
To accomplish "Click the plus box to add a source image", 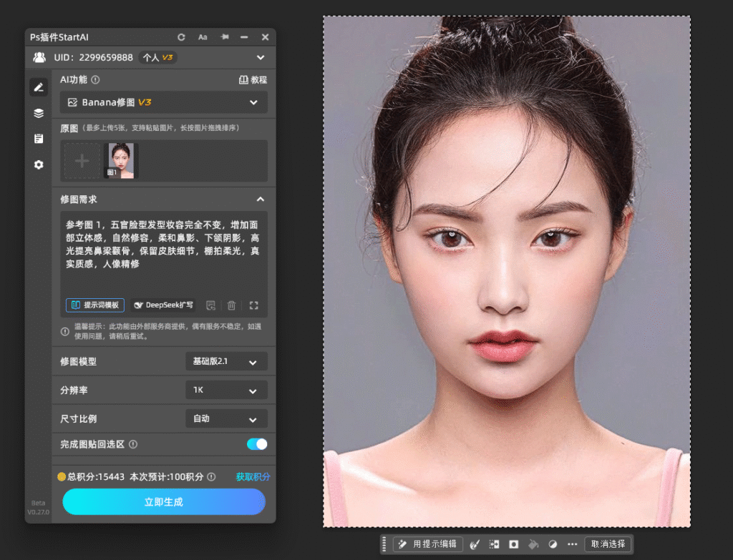I will click(82, 161).
